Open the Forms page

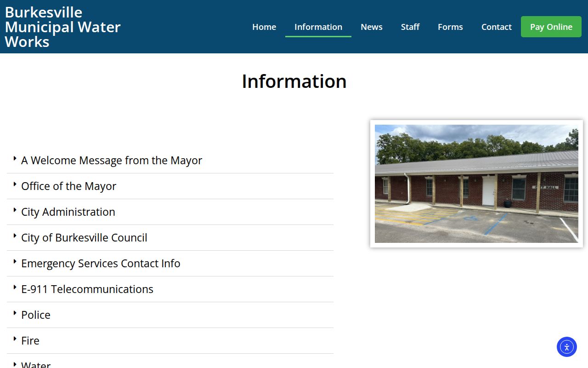pos(450,27)
